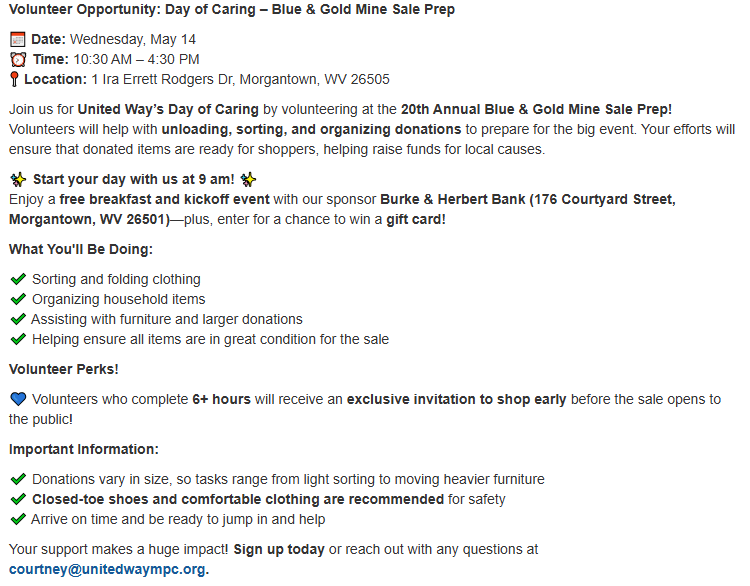Viewport: 750px width, 586px height.
Task: Click checkmark next to Sorting and folding clothing
Action: coord(18,279)
